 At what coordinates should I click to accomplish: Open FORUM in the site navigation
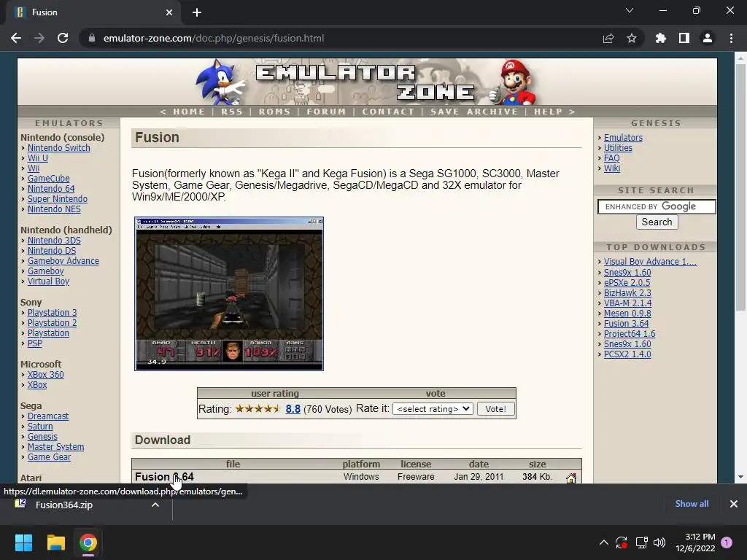point(326,112)
